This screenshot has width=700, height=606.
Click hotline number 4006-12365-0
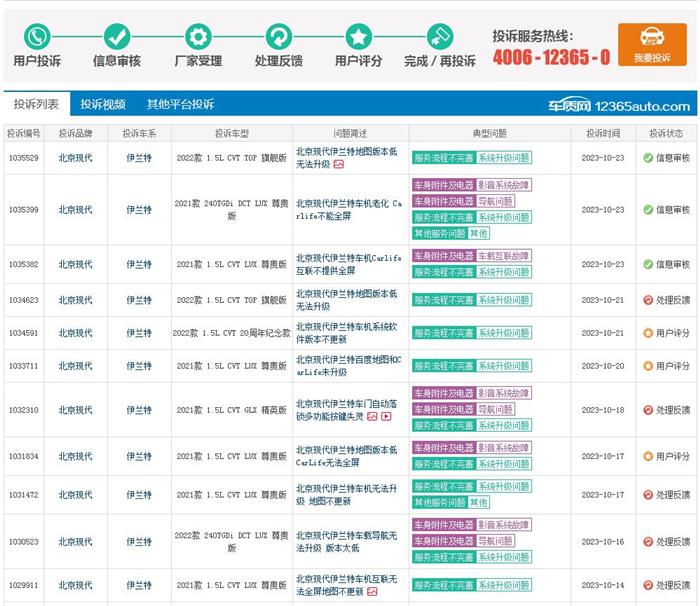click(551, 57)
